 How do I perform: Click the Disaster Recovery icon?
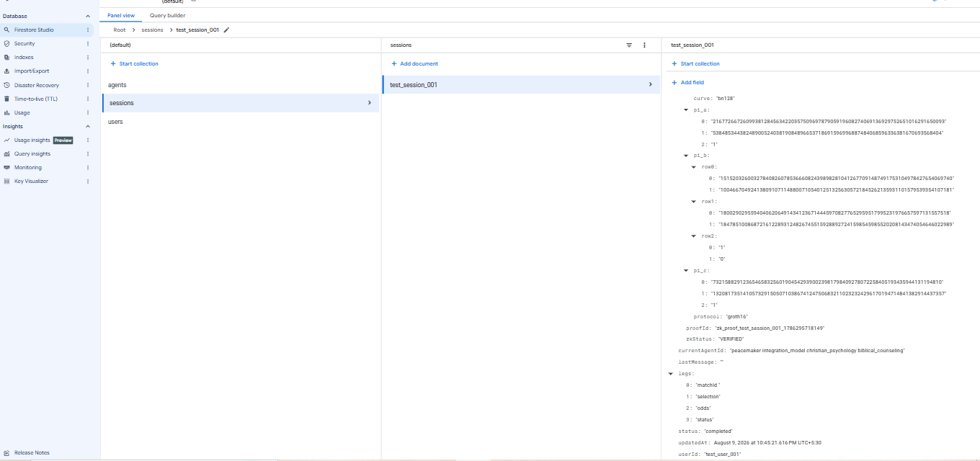click(x=6, y=85)
